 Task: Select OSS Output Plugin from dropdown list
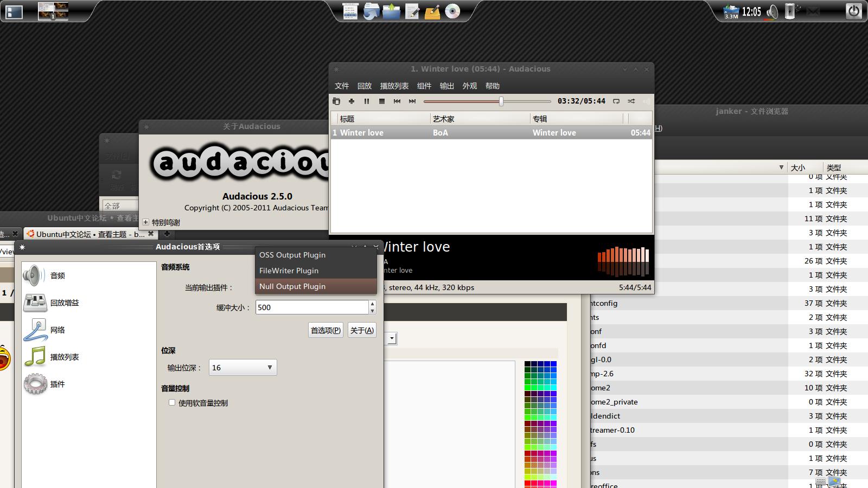coord(316,255)
